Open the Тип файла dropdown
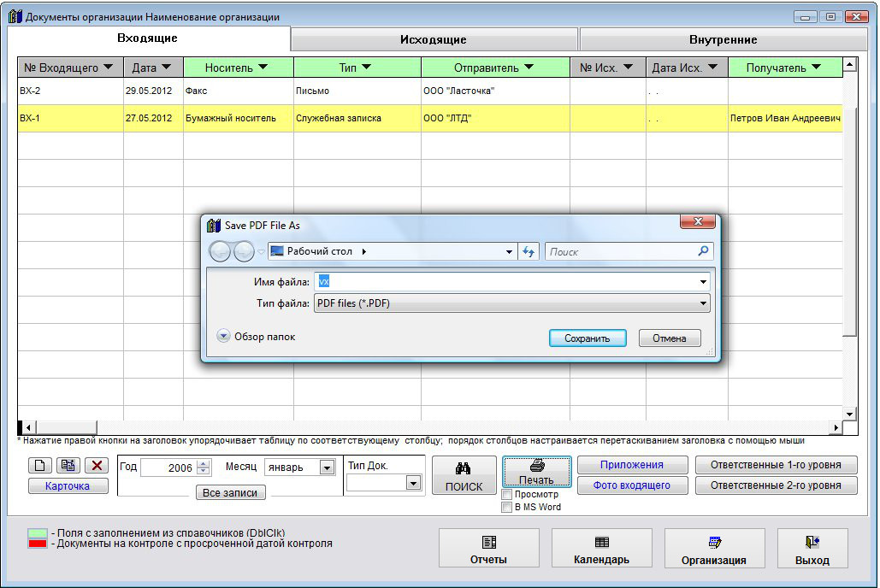Image resolution: width=880 pixels, height=588 pixels. click(x=703, y=303)
